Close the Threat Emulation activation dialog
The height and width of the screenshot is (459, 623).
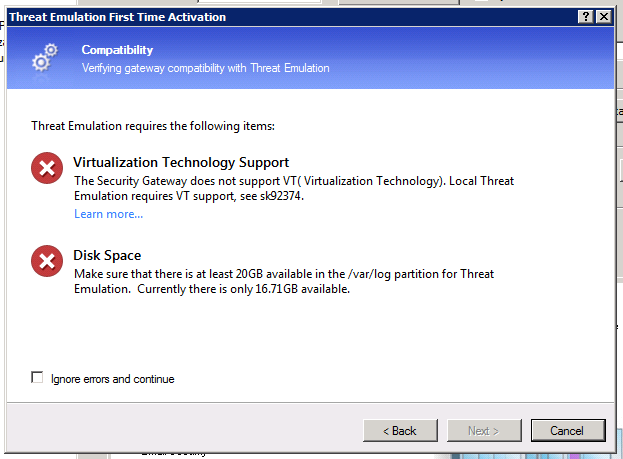point(604,17)
